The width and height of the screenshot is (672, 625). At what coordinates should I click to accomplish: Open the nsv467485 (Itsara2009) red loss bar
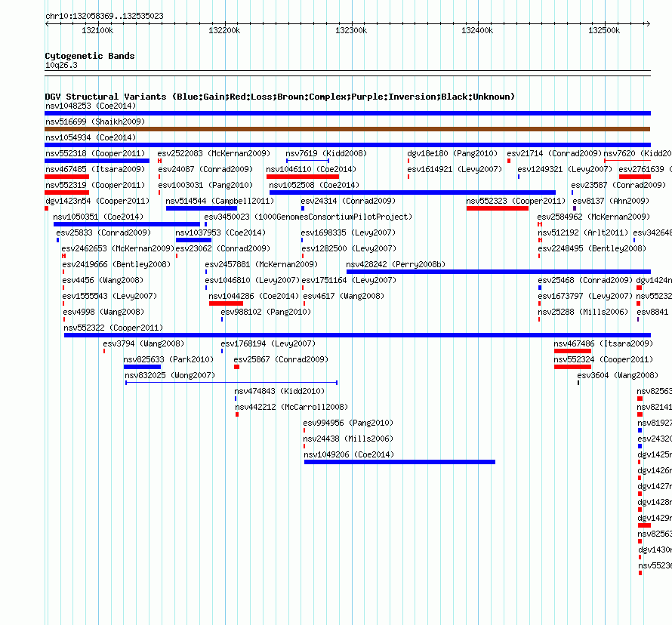[67, 177]
